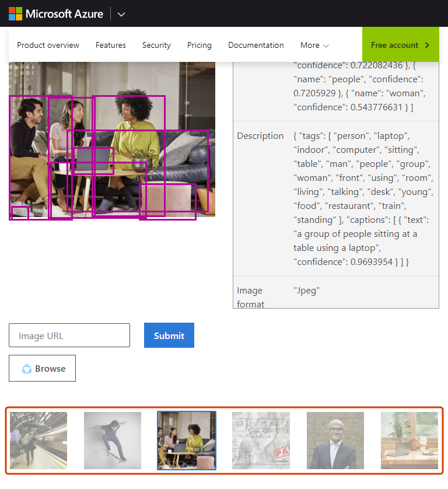Open Documentation link
This screenshot has height=489, width=448.
click(256, 45)
